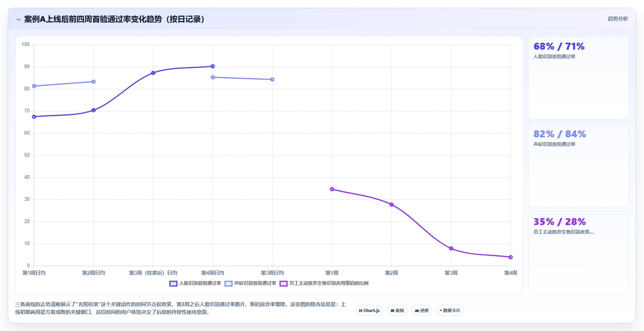Click the 82% / 84% voiceprint card value
Screen dimensions: 644x331
[560, 134]
